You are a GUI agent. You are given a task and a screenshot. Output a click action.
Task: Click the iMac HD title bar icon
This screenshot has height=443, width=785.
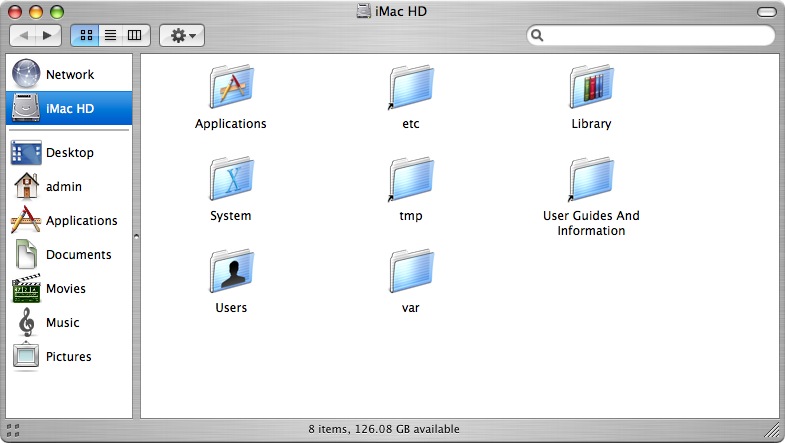(x=363, y=11)
